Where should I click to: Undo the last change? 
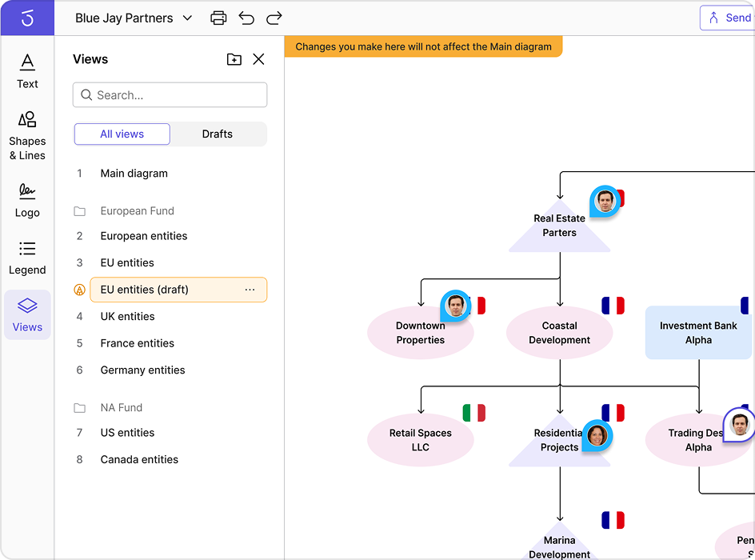point(246,18)
